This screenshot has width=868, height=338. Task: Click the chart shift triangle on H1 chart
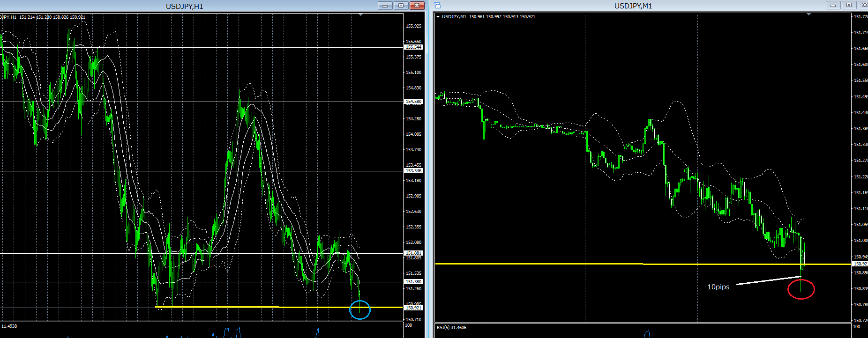[x=360, y=15]
